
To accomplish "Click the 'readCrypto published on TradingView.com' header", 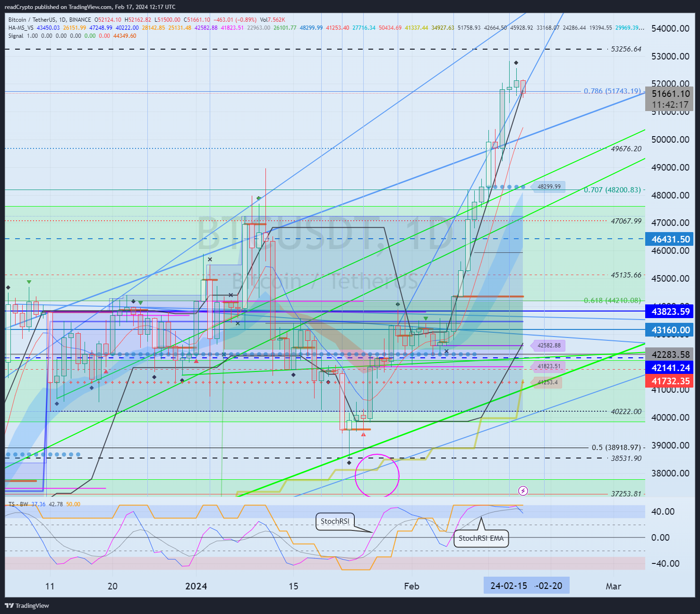I will 59,7.
